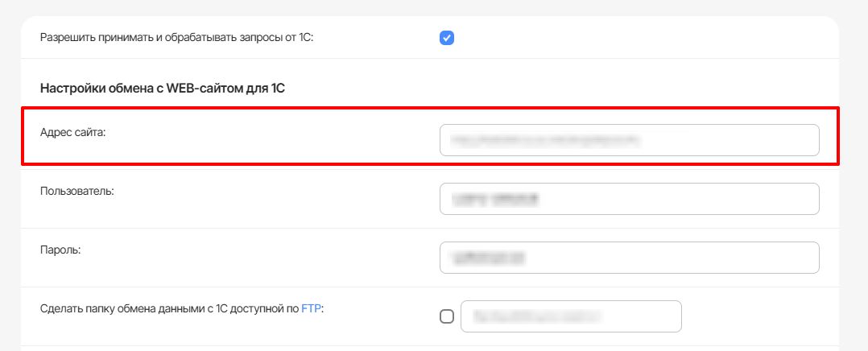Click the "Сделать папку обмена данными" label text

coord(169,308)
